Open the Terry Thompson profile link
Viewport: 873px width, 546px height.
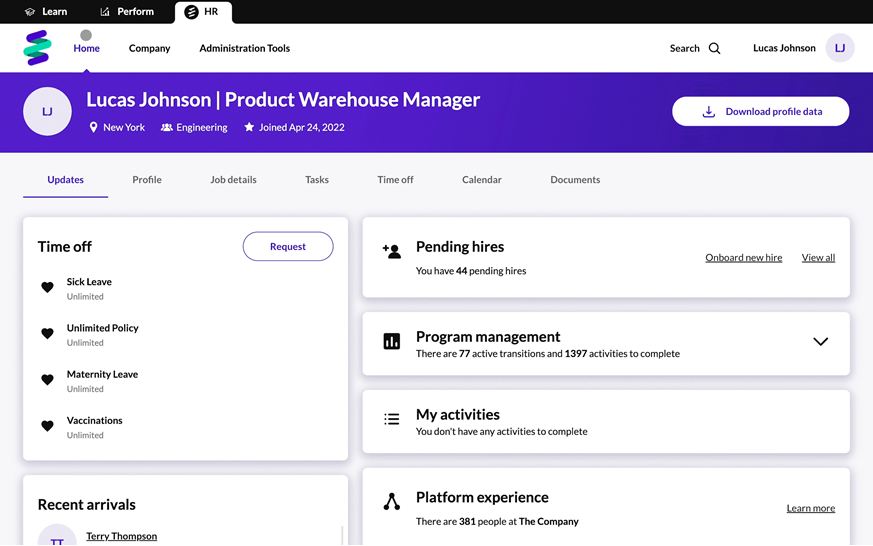(x=121, y=536)
